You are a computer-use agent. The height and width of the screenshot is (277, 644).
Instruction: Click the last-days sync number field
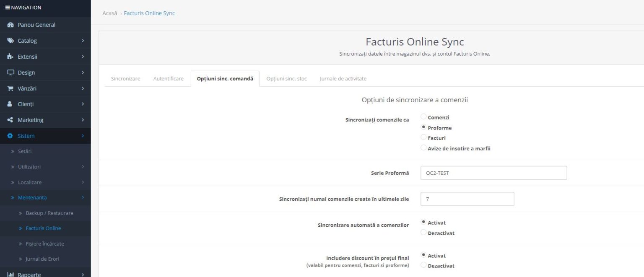point(467,199)
